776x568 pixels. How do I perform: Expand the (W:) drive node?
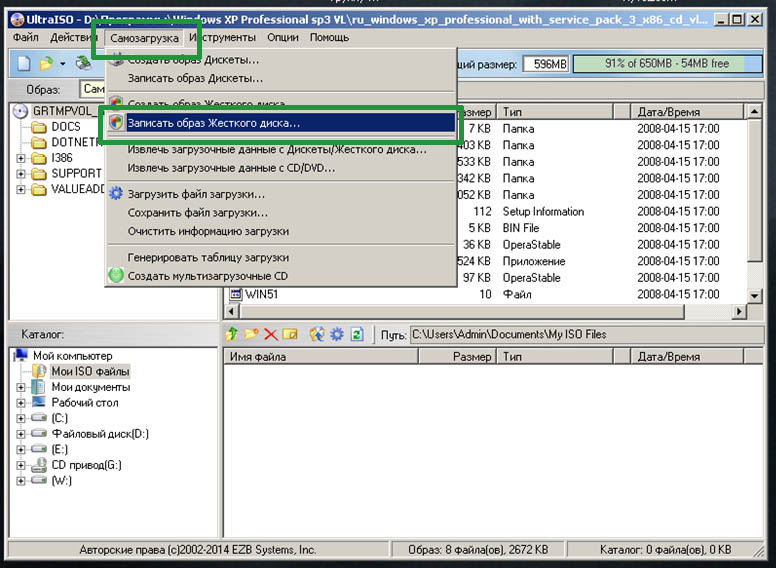(x=21, y=480)
